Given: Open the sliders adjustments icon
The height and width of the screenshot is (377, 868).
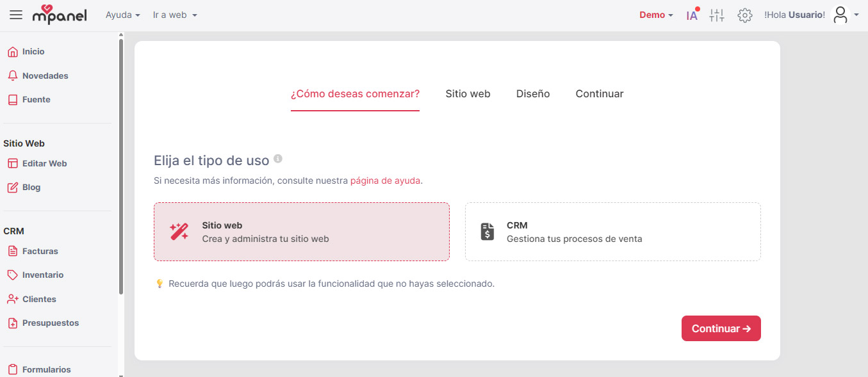Looking at the screenshot, I should pos(717,15).
